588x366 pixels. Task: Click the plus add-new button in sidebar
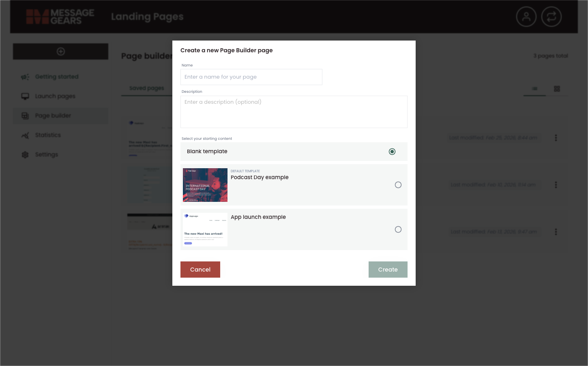(x=61, y=51)
